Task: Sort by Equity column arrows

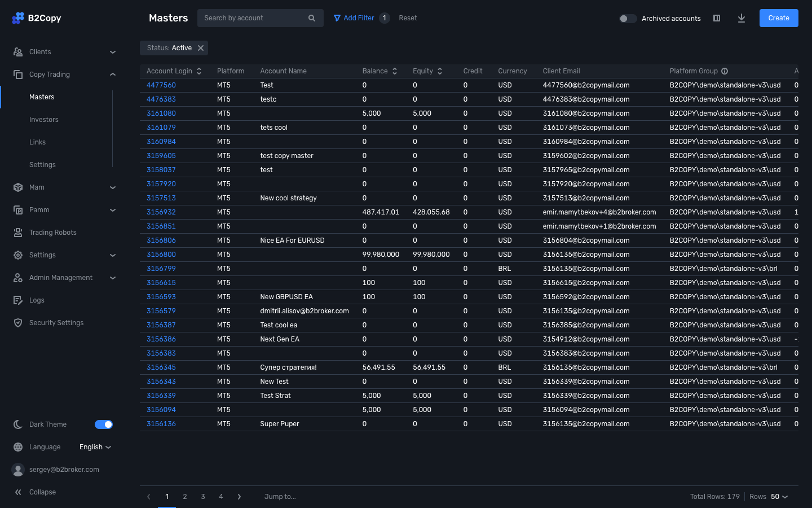Action: coord(440,71)
